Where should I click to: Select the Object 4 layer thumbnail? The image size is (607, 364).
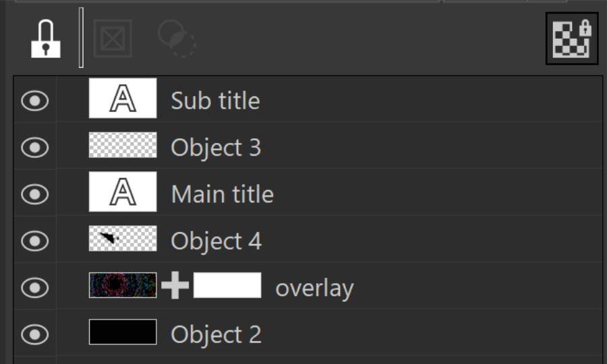click(x=123, y=239)
